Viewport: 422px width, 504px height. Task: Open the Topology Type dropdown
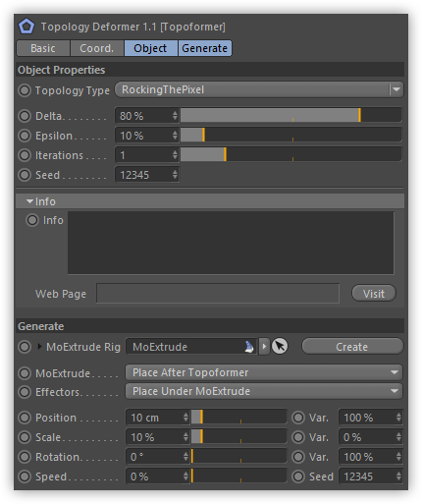click(259, 89)
